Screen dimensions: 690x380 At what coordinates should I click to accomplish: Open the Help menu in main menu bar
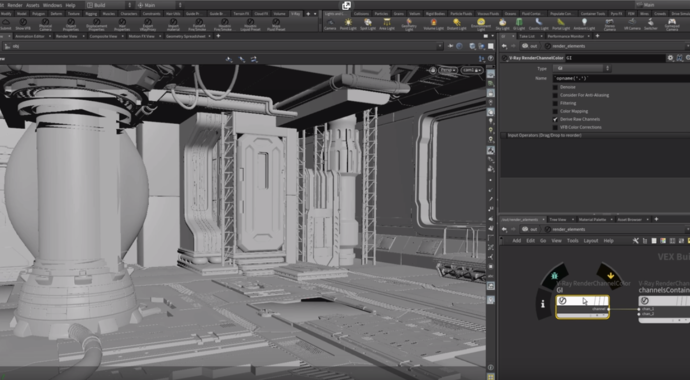point(70,5)
